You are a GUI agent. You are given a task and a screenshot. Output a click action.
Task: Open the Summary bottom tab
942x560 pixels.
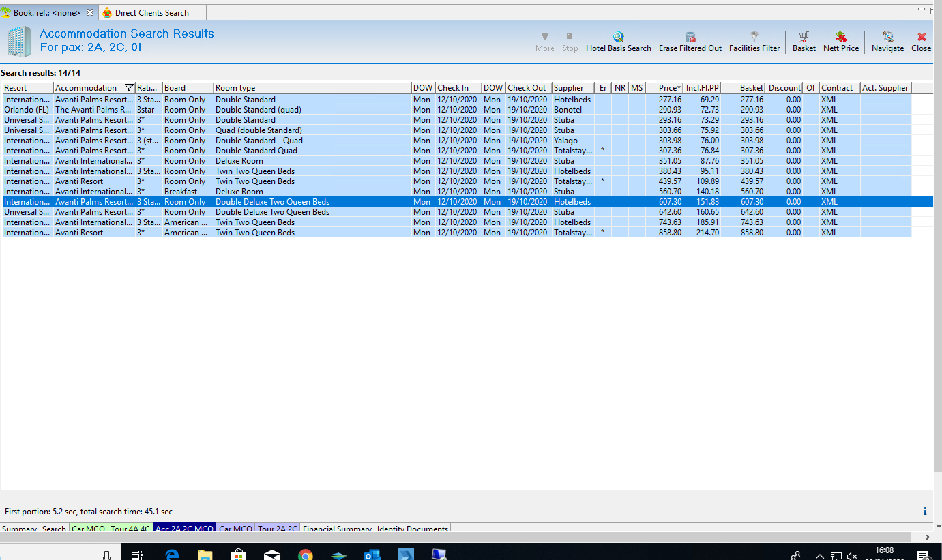[x=19, y=529]
